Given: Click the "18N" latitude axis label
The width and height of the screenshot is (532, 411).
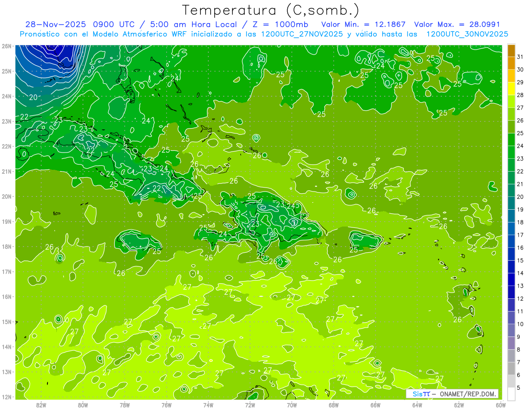Looking at the screenshot, I should click(6, 247).
